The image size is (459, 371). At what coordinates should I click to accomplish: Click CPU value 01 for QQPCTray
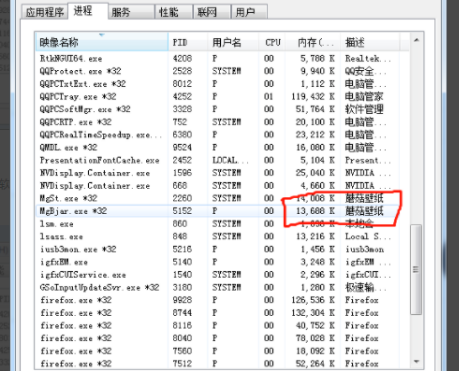[269, 97]
